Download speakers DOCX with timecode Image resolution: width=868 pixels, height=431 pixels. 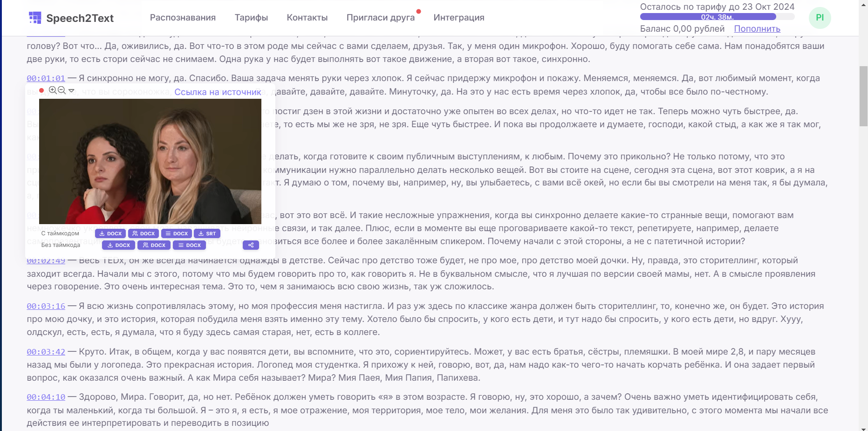[x=144, y=233]
